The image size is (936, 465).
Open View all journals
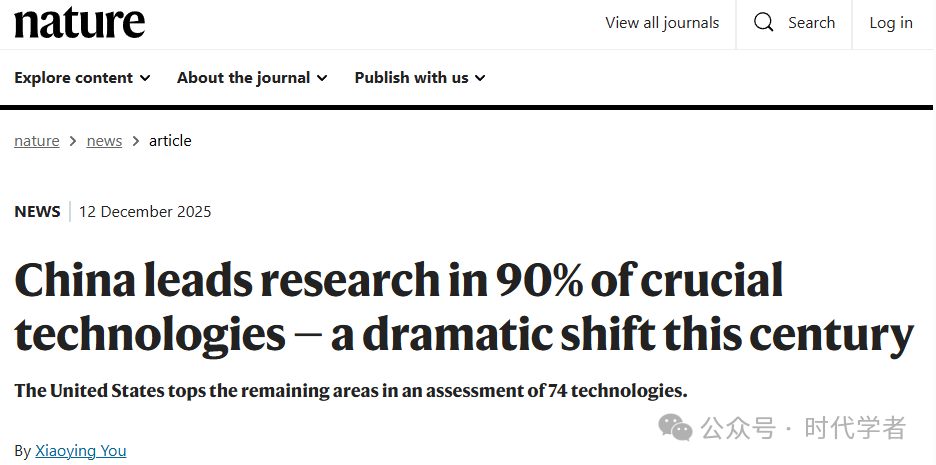pos(662,22)
